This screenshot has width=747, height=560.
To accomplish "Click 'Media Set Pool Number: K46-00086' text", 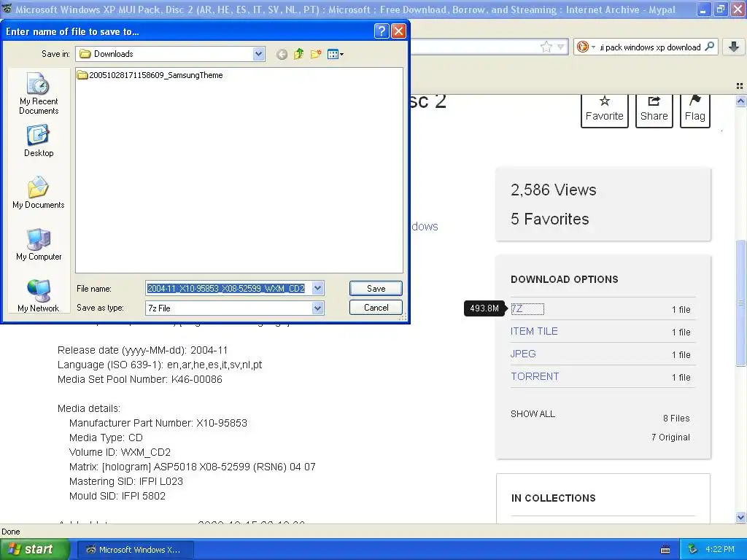I will pyautogui.click(x=139, y=379).
